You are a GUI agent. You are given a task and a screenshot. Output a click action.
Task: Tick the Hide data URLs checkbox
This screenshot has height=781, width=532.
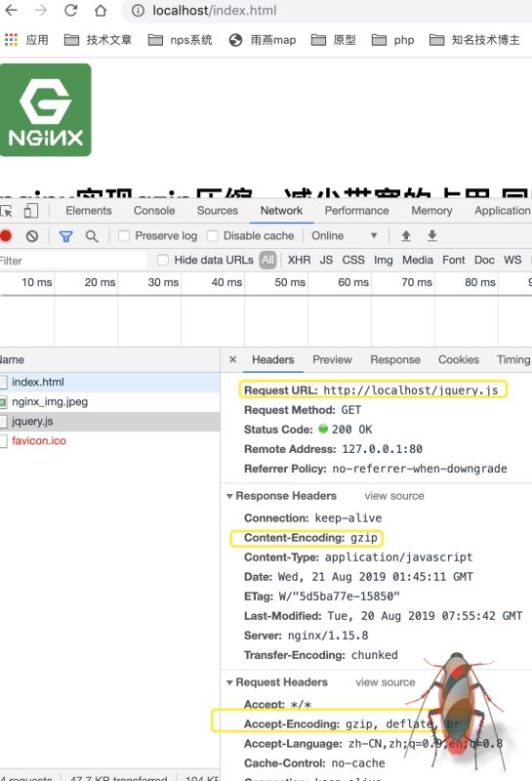tap(163, 260)
